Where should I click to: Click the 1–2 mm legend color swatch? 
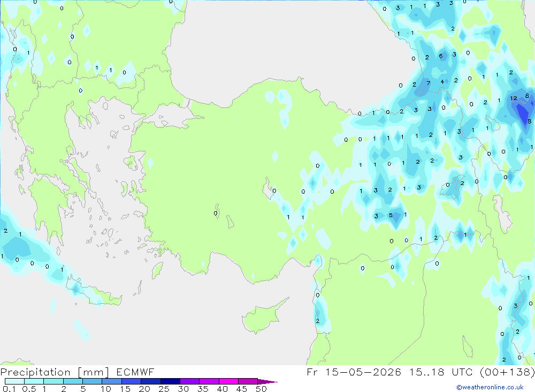(x=53, y=381)
